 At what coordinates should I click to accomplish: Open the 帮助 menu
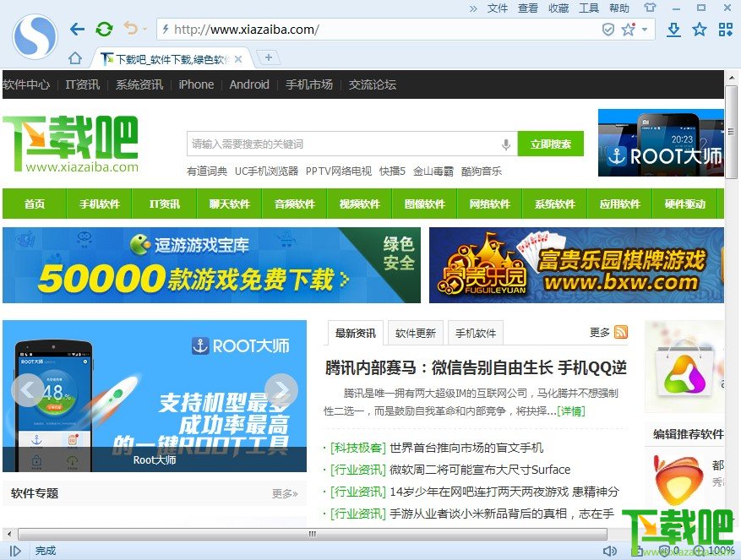click(619, 8)
